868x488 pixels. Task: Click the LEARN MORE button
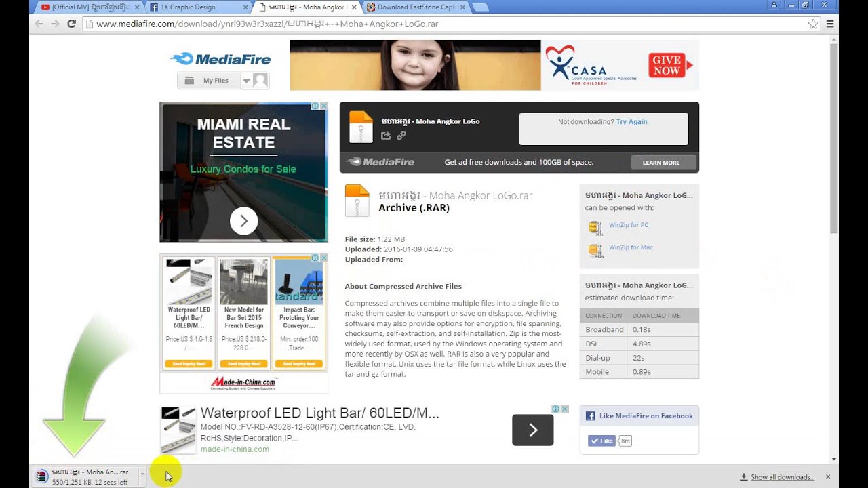tap(664, 163)
